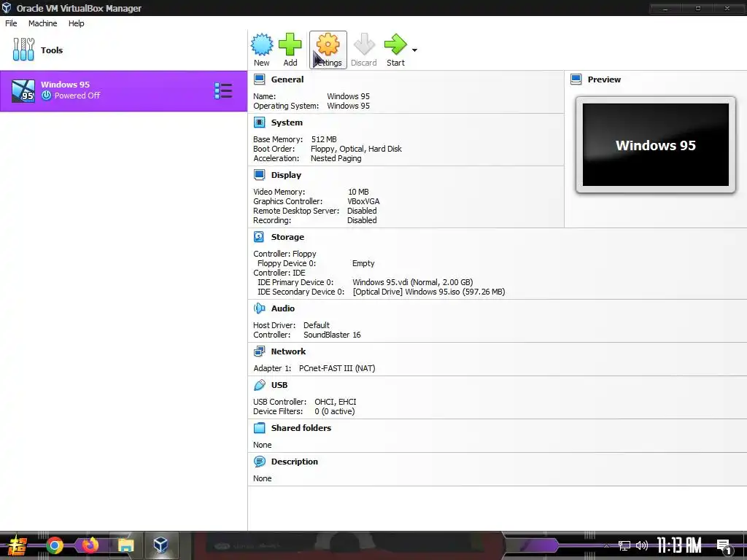Click the Discard toolbar icon

pyautogui.click(x=364, y=44)
